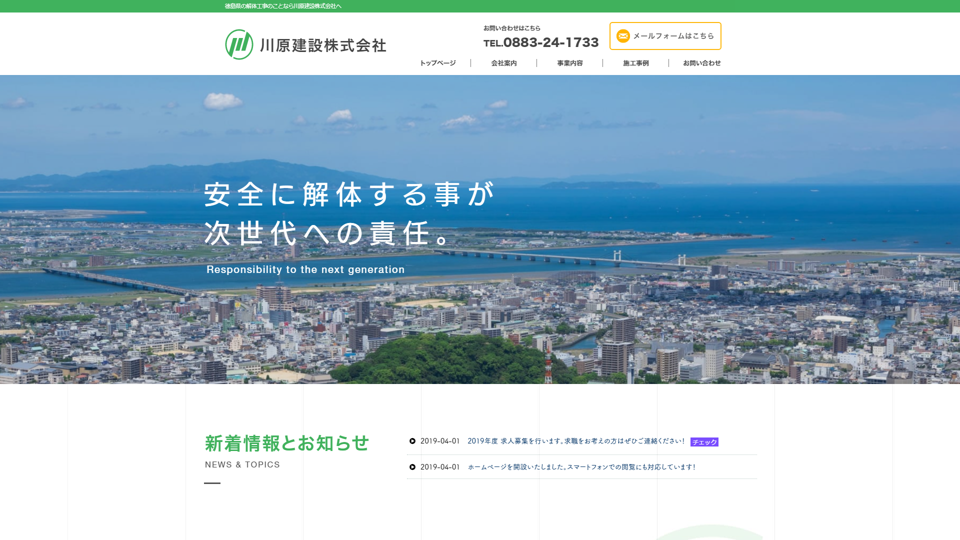Open the 会社案内 menu item
960x540 pixels.
click(x=504, y=63)
